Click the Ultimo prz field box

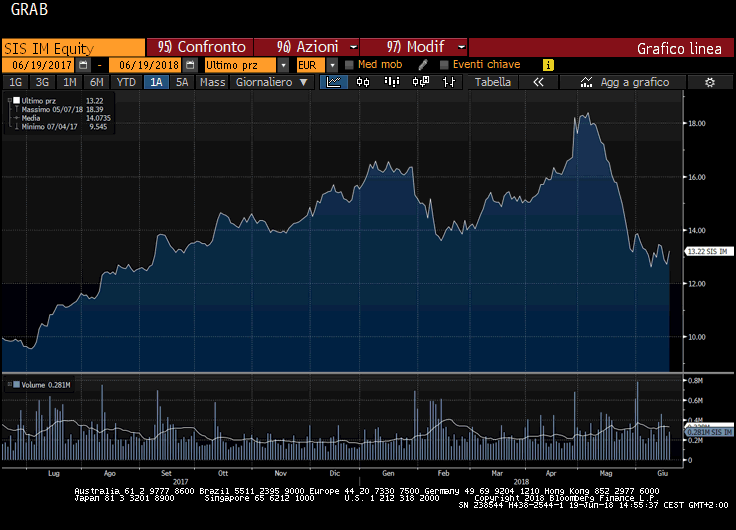(241, 65)
